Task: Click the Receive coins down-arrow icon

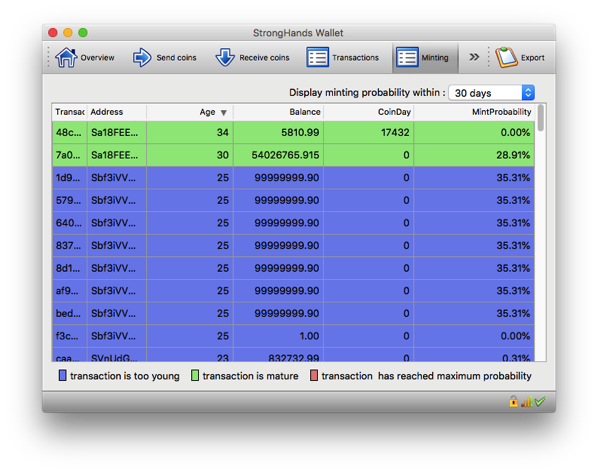Action: click(225, 58)
